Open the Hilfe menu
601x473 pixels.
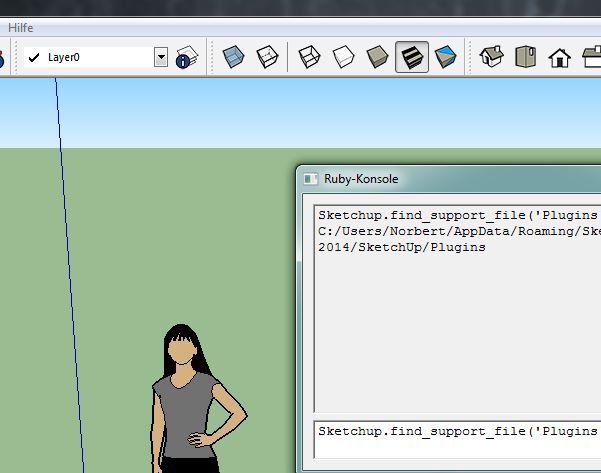coord(21,28)
